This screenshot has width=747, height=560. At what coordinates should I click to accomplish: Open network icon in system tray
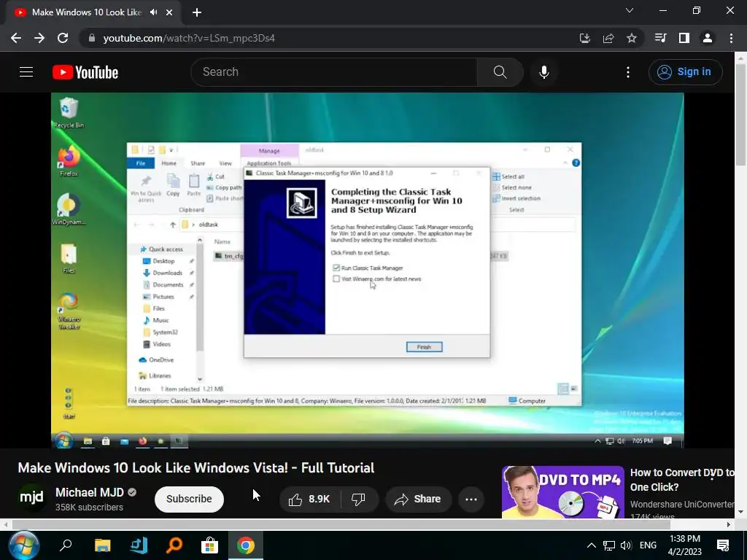pyautogui.click(x=609, y=545)
